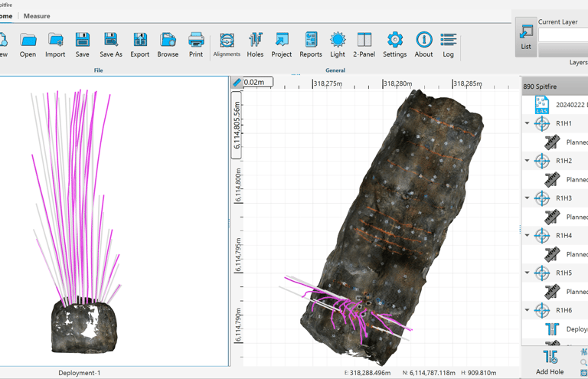Screen dimensions: 588x379
Task: Collapse the R1H5 tree node
Action: pos(528,273)
